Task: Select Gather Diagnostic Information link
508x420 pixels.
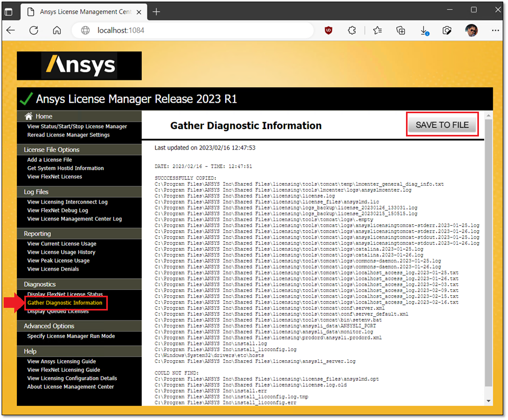Action: click(x=65, y=303)
